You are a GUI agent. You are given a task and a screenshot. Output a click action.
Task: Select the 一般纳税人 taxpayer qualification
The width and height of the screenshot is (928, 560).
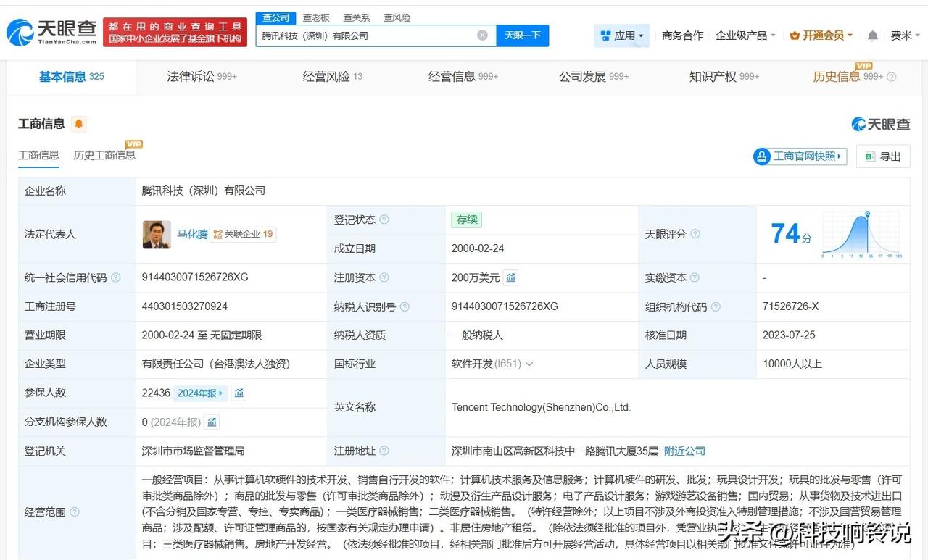pyautogui.click(x=477, y=335)
